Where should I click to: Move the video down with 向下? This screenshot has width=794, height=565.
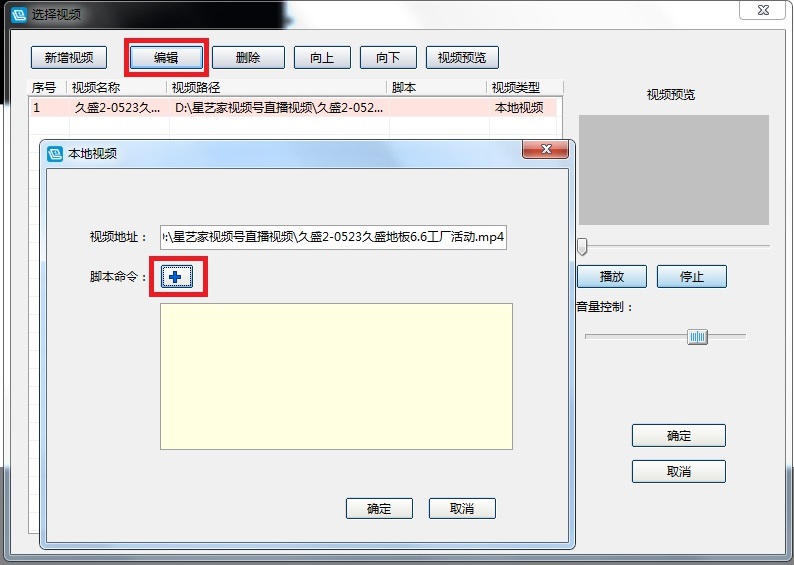(388, 58)
